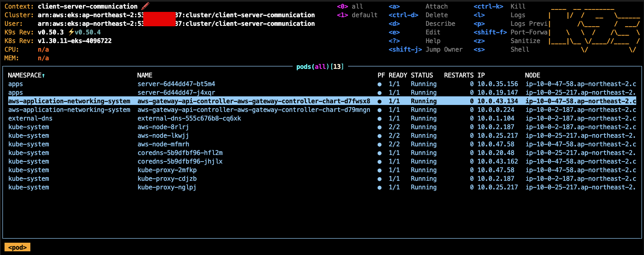This screenshot has width=644, height=255.
Task: Click the sort arrow beside NAMESPACE header
Action: tap(44, 75)
